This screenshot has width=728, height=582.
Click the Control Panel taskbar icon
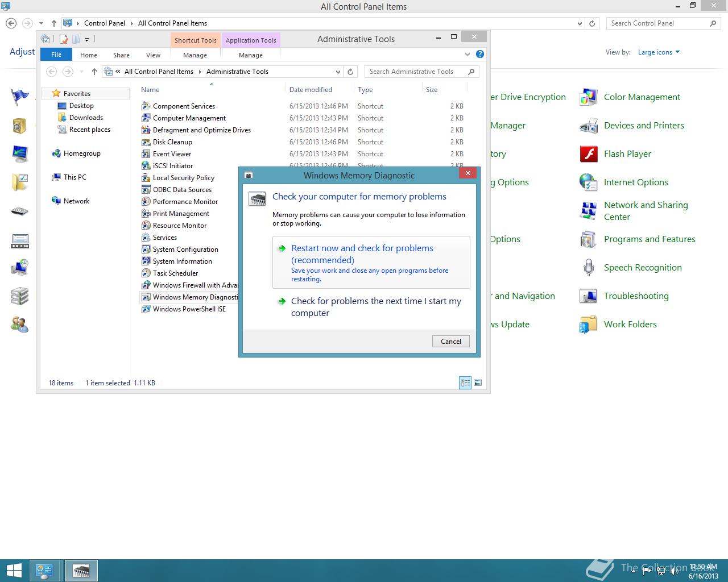tap(45, 571)
